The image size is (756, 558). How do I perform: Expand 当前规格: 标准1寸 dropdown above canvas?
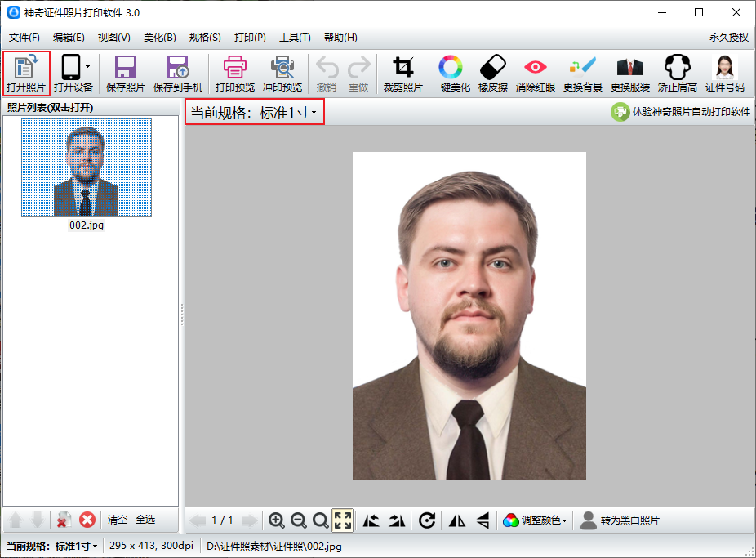pyautogui.click(x=254, y=113)
